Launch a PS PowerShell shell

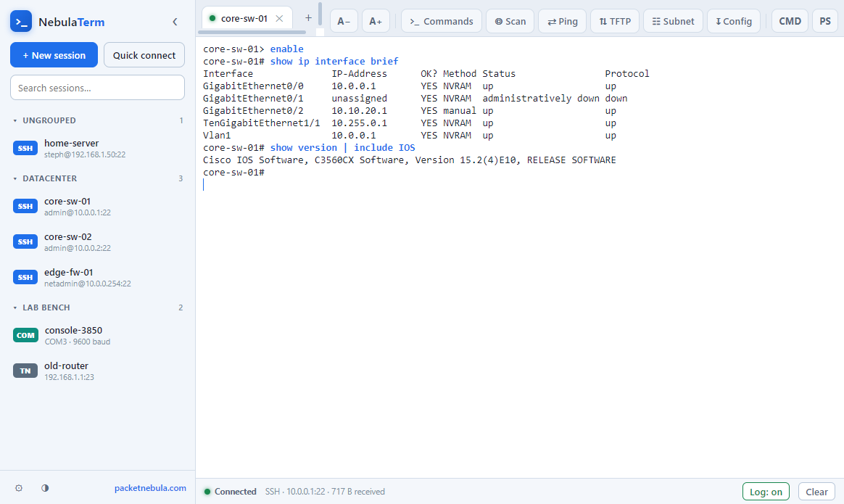point(825,21)
